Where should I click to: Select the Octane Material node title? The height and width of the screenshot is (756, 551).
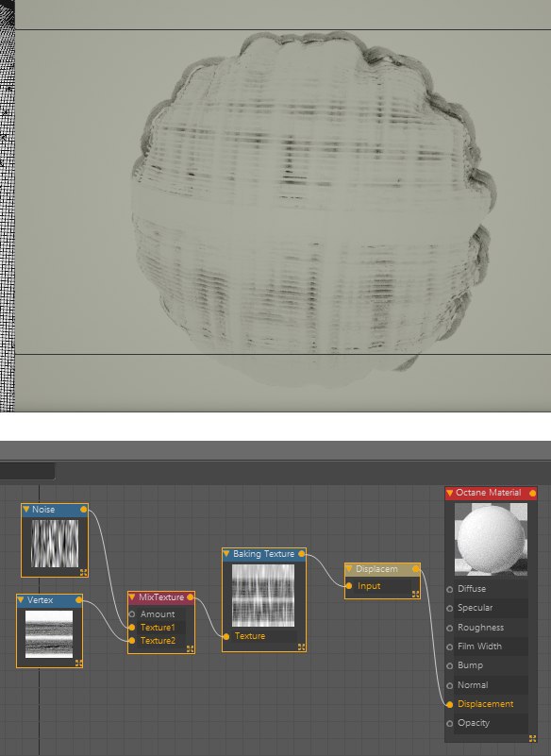489,493
